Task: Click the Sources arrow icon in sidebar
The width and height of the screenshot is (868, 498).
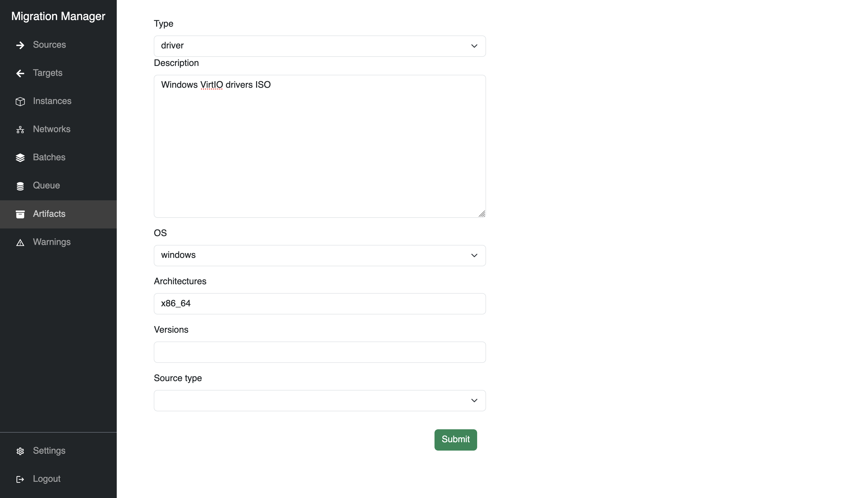Action: click(x=20, y=45)
